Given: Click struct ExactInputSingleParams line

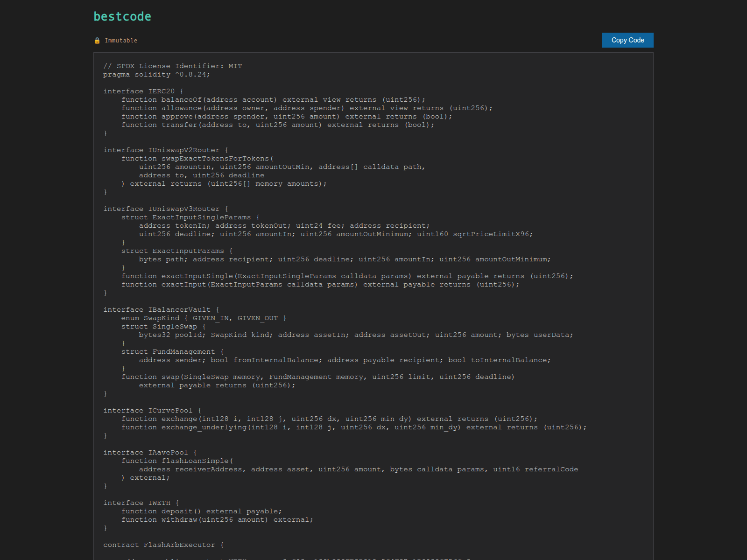Looking at the screenshot, I should (x=190, y=217).
